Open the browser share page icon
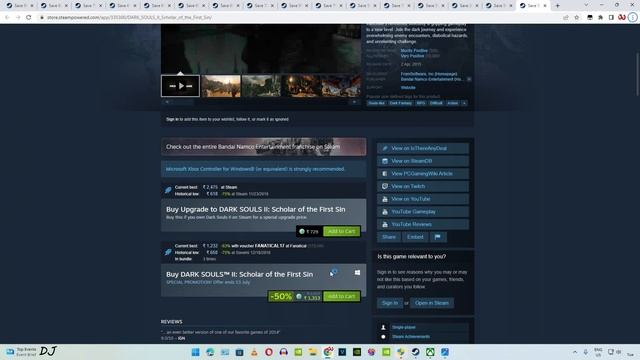 coord(565,18)
